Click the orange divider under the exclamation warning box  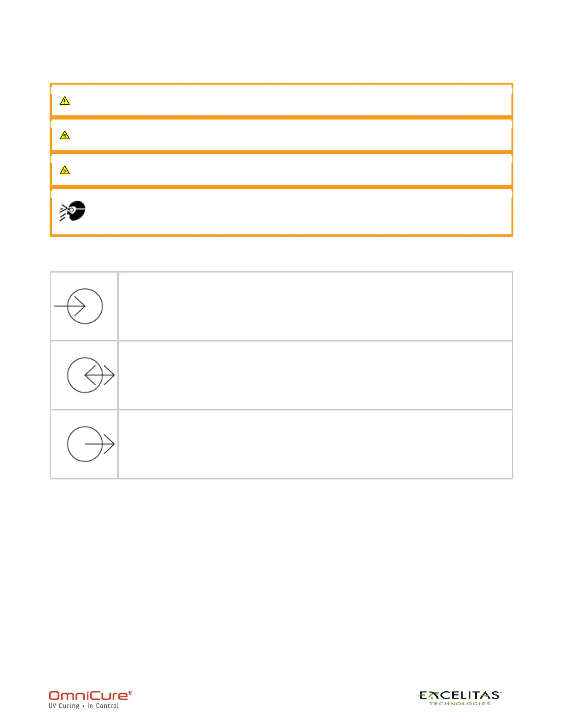(x=281, y=118)
